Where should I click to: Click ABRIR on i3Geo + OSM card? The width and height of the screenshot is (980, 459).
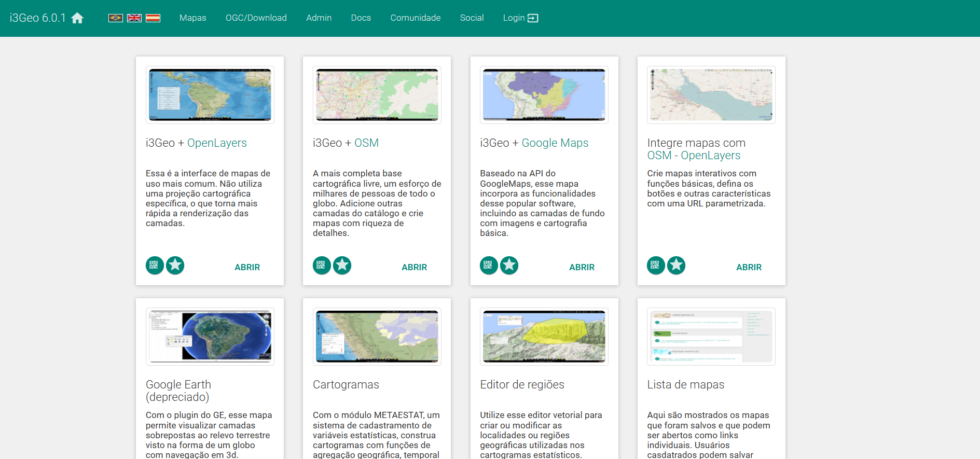point(415,268)
